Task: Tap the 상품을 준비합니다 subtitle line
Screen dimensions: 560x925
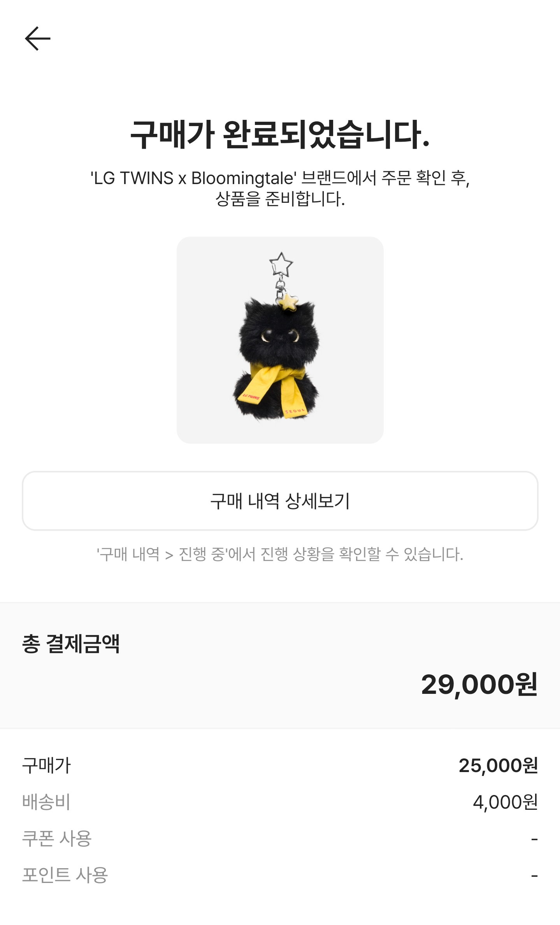Action: point(280,199)
